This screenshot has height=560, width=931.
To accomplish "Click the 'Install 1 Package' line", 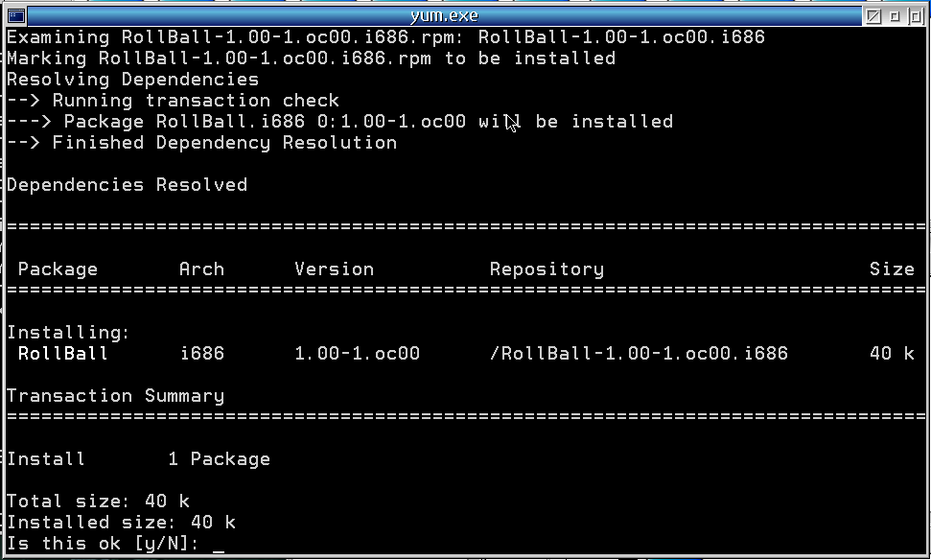I will pyautogui.click(x=138, y=459).
